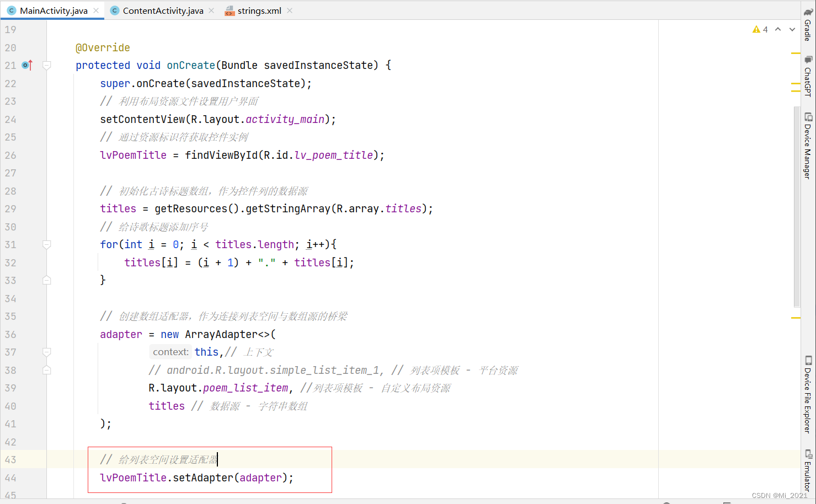
Task: Click getStringArray on line 29
Action: [287, 208]
